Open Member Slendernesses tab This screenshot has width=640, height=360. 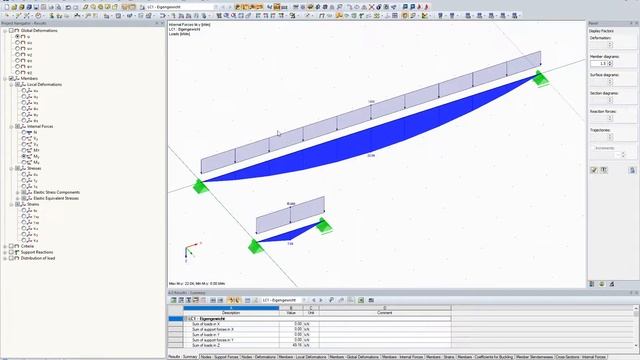pos(534,357)
